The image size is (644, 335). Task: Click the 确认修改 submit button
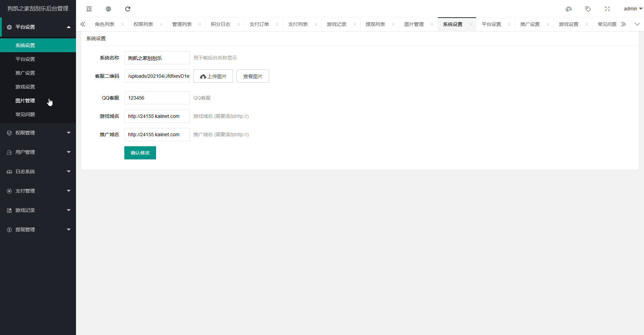[x=140, y=153]
